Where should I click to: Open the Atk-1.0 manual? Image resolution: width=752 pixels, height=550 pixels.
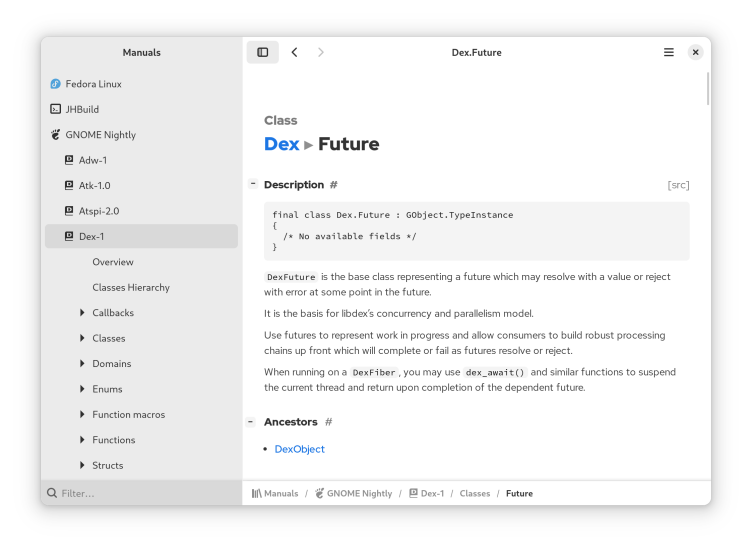point(94,186)
